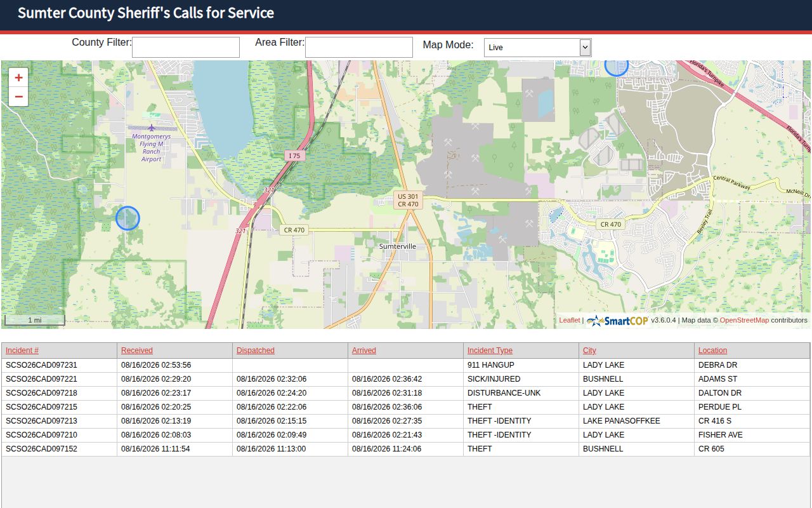Click the Montgomerys Flying M Ranch Airport icon
Screen dimensions: 812x508
152,128
